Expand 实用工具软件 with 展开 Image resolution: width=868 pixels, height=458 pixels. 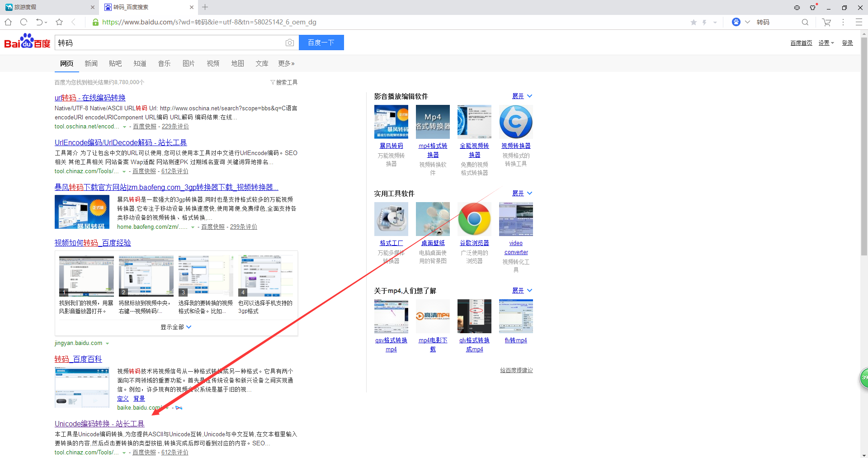click(x=522, y=194)
